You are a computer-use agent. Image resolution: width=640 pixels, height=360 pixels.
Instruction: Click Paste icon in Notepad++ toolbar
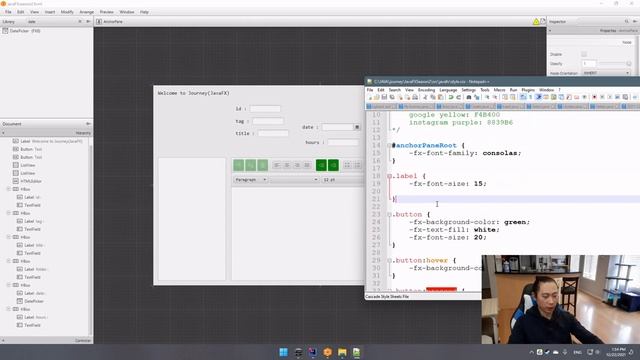pyautogui.click(x=440, y=97)
